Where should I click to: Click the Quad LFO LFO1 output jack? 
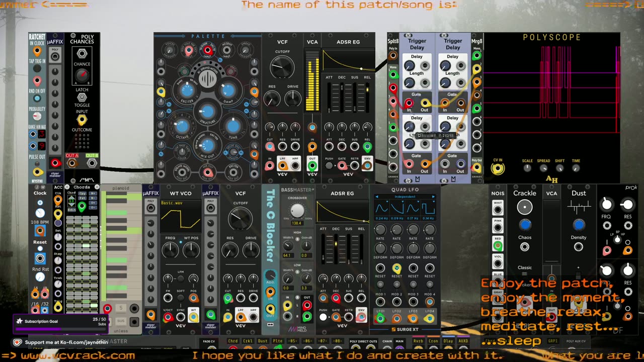point(380,318)
